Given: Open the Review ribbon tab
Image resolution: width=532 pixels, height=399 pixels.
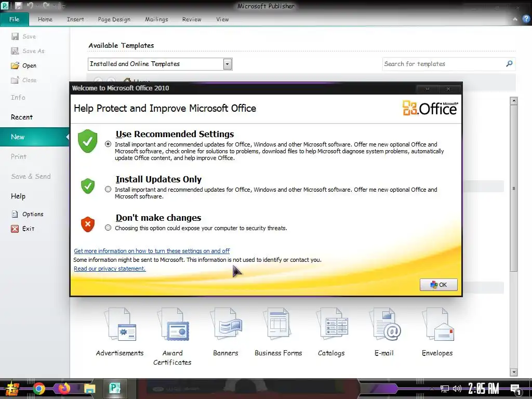Looking at the screenshot, I should coord(192,19).
